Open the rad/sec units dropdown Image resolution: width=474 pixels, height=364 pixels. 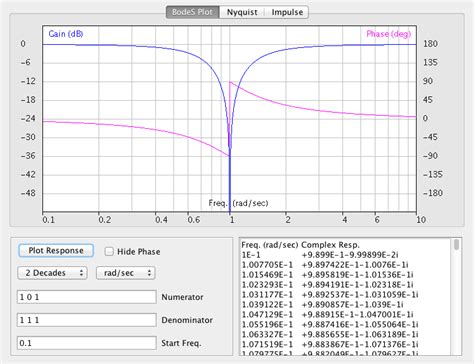pos(126,273)
